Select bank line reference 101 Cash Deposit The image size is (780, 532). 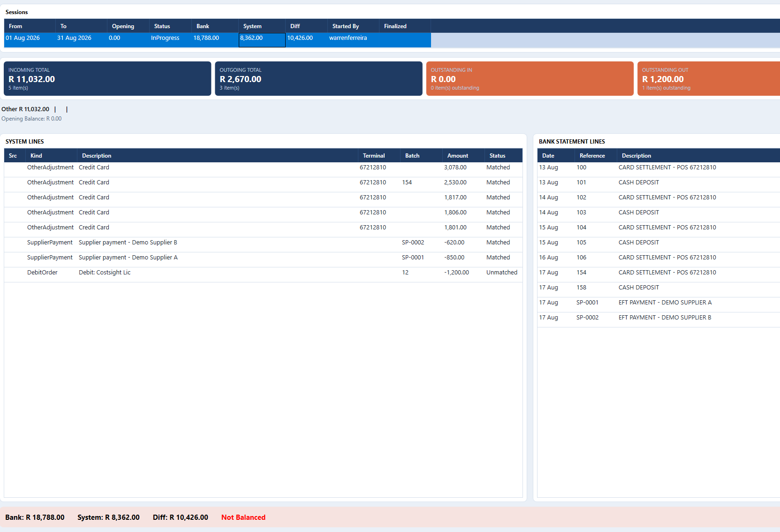(659, 185)
